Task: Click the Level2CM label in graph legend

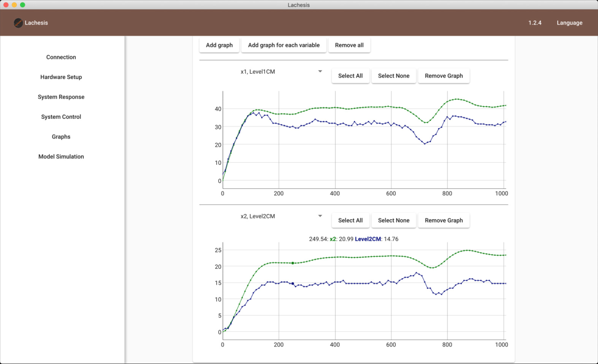Action: point(368,239)
